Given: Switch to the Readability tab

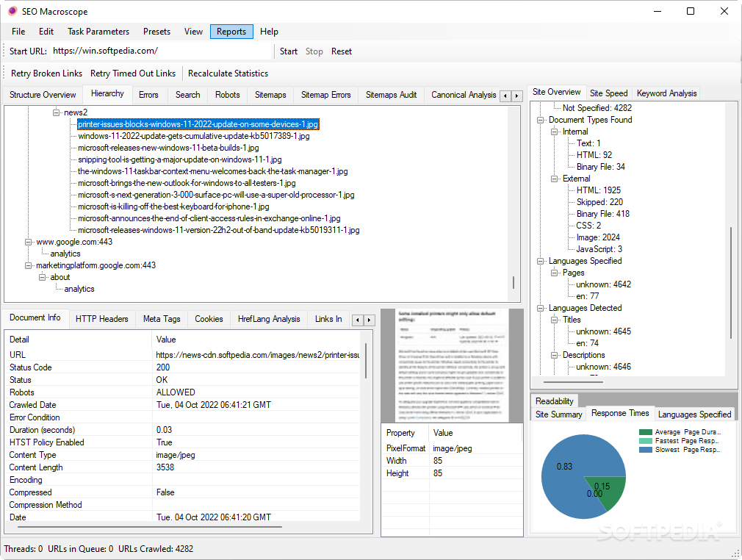Looking at the screenshot, I should (554, 401).
